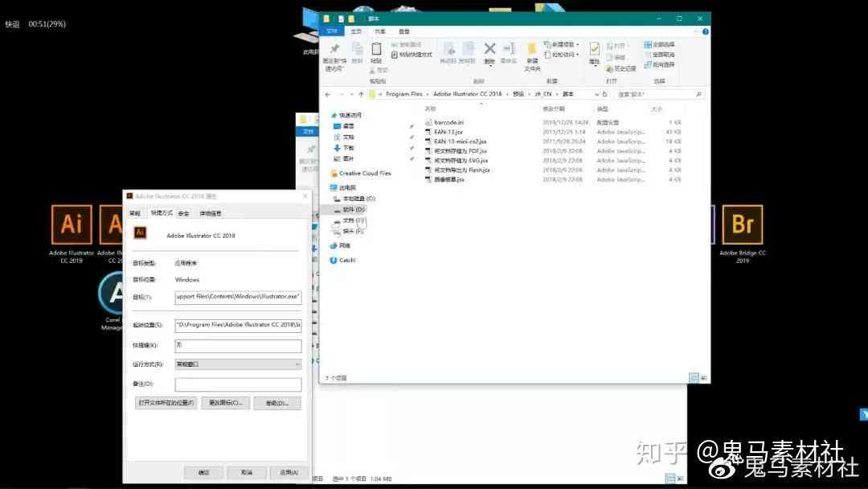This screenshot has width=868, height=489.
Task: Open the Run mode dropdown
Action: coord(238,364)
